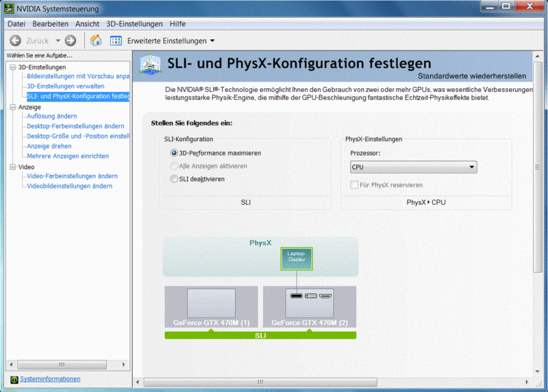
Task: Open Auflösung ändern task
Action: coord(52,116)
